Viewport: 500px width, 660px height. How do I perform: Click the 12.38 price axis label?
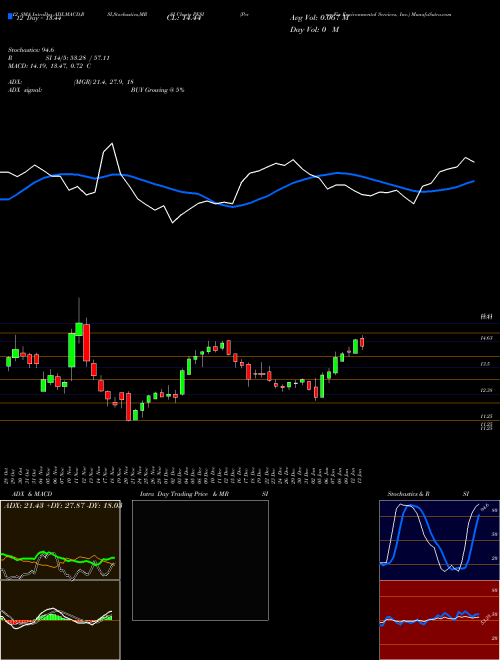[486, 391]
